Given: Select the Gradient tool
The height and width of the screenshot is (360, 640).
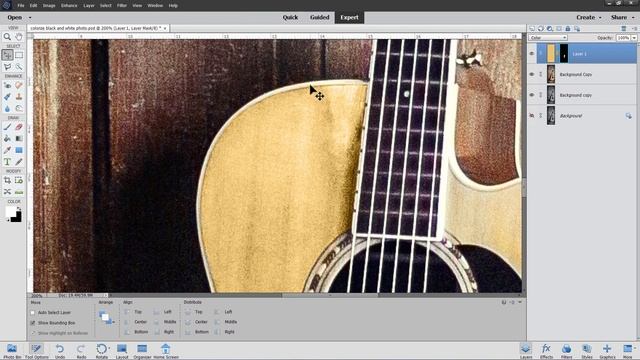Looking at the screenshot, I should click(x=19, y=138).
